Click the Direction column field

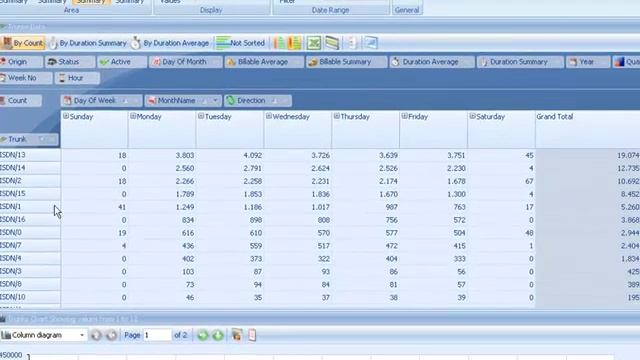click(x=258, y=100)
